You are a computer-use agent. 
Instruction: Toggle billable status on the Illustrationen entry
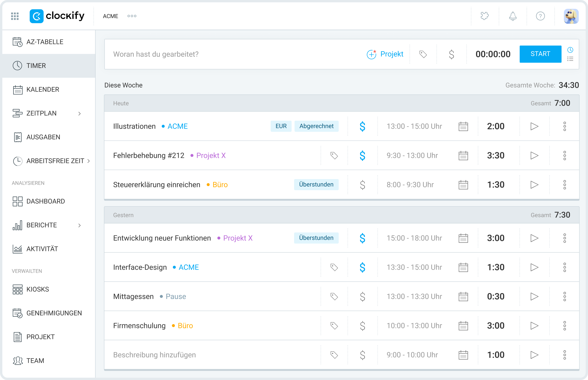pos(362,126)
